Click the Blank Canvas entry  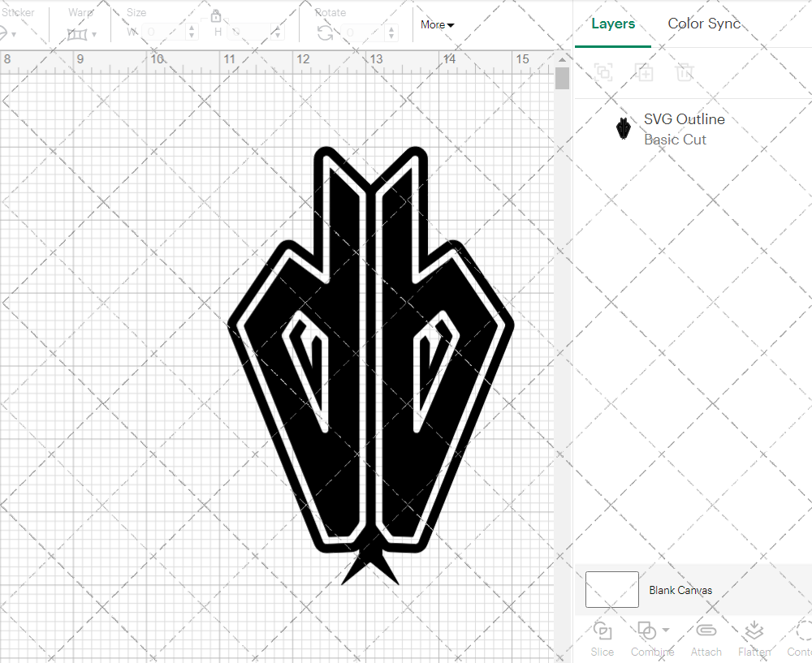coord(680,590)
